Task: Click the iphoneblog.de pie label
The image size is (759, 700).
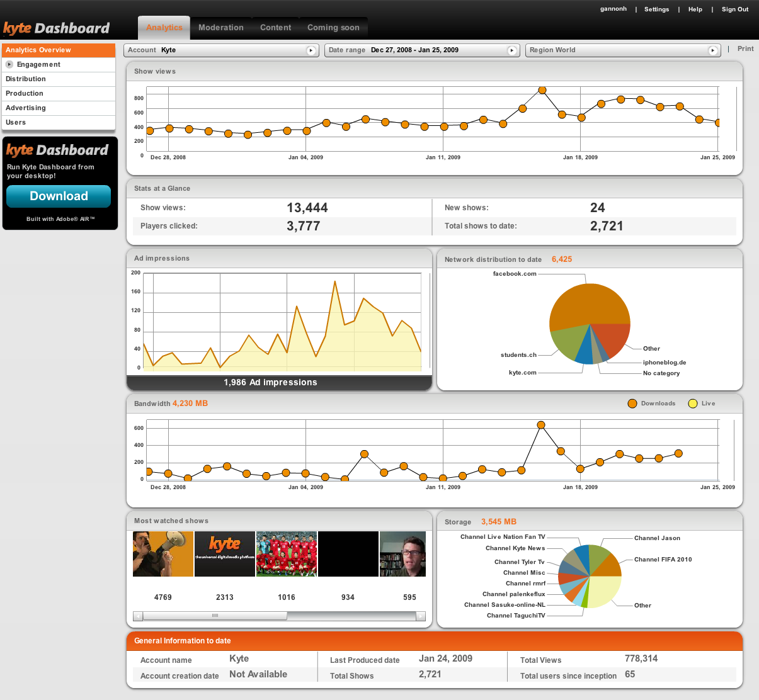Action: (665, 363)
